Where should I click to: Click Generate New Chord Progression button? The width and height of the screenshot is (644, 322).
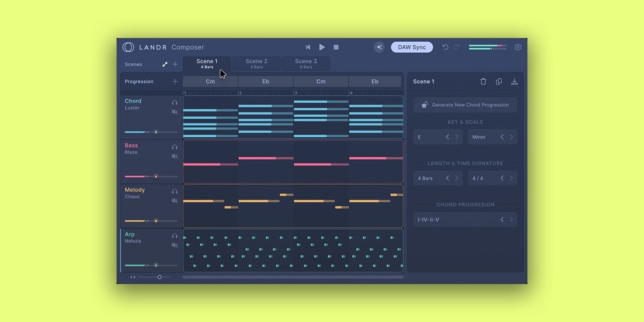465,105
